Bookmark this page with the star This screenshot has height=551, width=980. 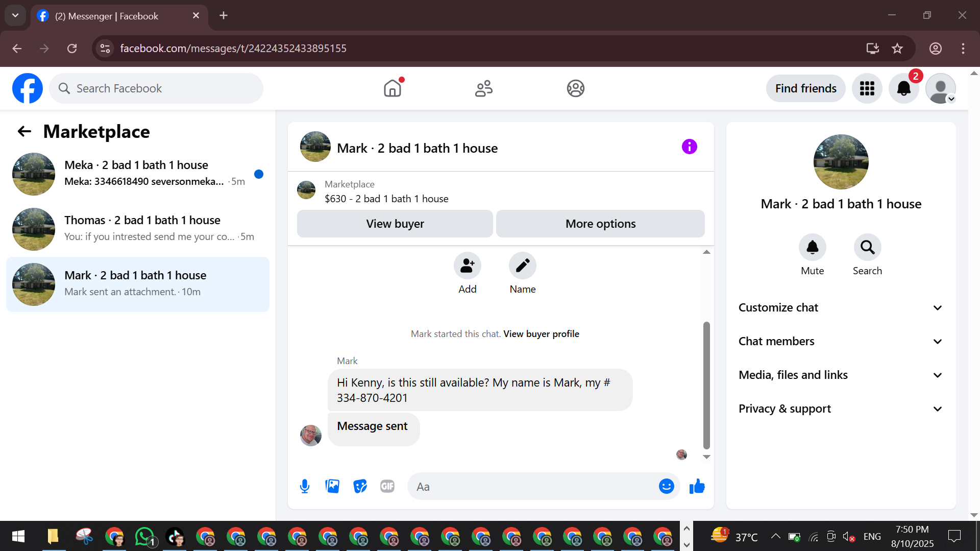[x=897, y=49]
